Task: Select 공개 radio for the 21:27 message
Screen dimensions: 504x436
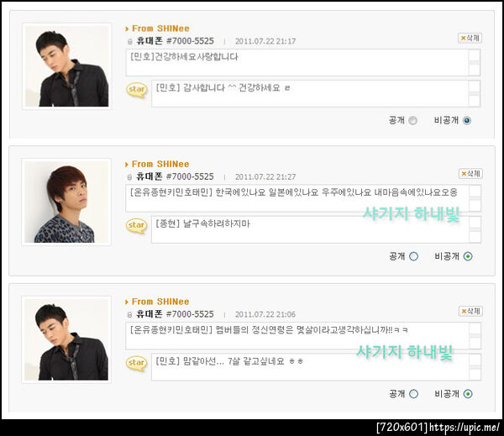Action: [413, 256]
